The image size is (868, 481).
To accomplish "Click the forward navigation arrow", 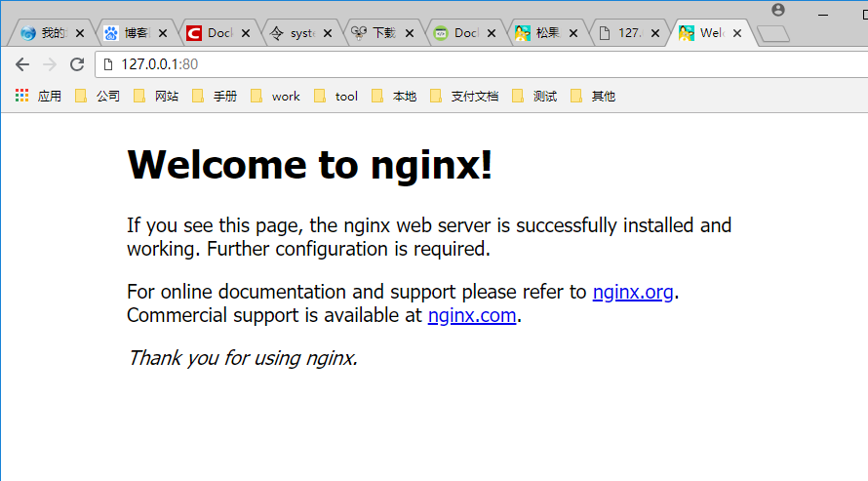I will (50, 64).
